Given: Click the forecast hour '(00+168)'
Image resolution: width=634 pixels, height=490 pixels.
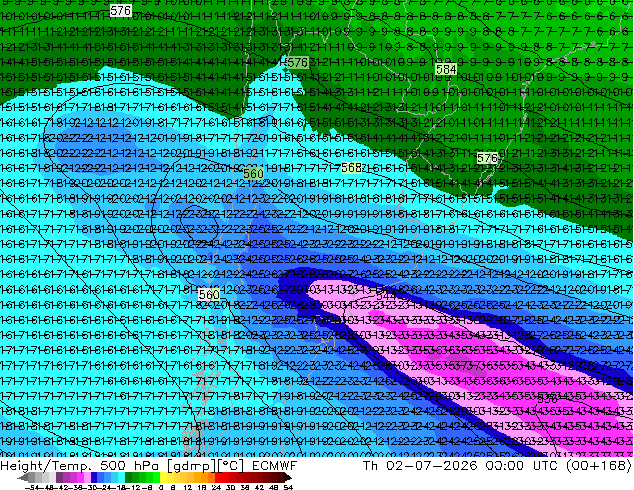Looking at the screenshot, I should pyautogui.click(x=598, y=466).
